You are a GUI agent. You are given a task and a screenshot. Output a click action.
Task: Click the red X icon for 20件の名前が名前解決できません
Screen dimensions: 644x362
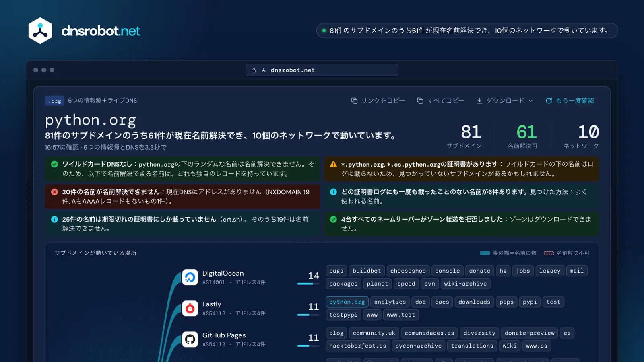coord(54,192)
